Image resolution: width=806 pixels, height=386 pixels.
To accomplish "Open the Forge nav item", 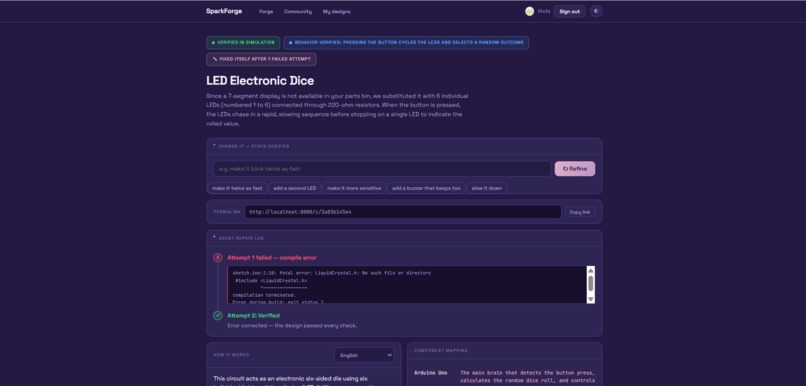I will pos(266,11).
